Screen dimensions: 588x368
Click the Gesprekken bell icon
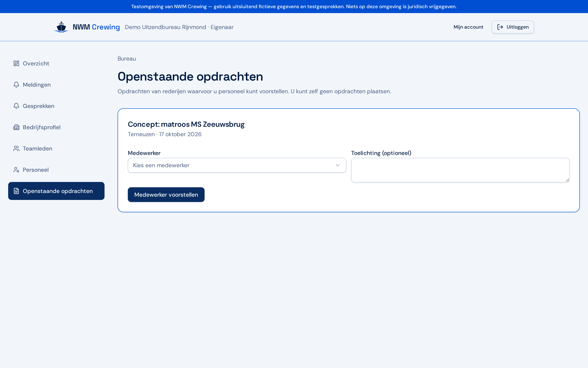coord(16,106)
